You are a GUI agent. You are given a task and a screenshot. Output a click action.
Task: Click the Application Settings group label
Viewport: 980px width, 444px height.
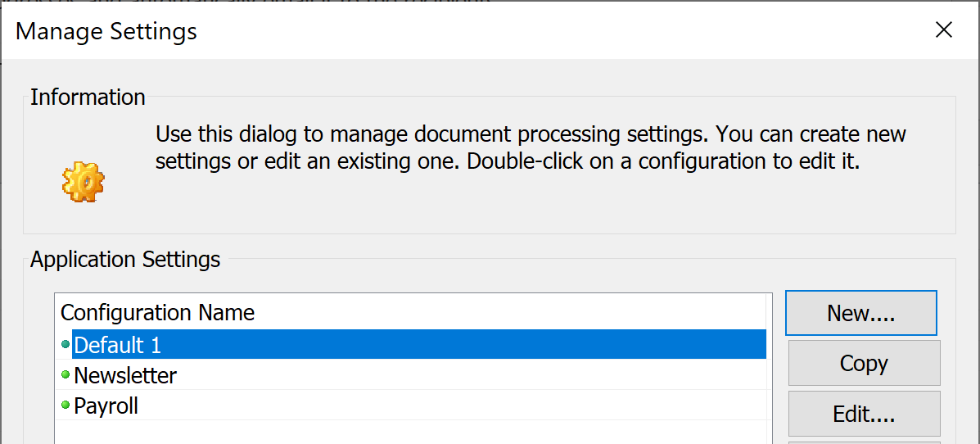pyautogui.click(x=125, y=261)
